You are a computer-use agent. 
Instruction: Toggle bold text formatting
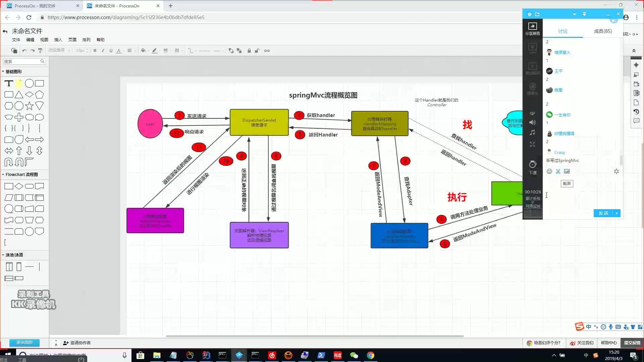[95, 51]
